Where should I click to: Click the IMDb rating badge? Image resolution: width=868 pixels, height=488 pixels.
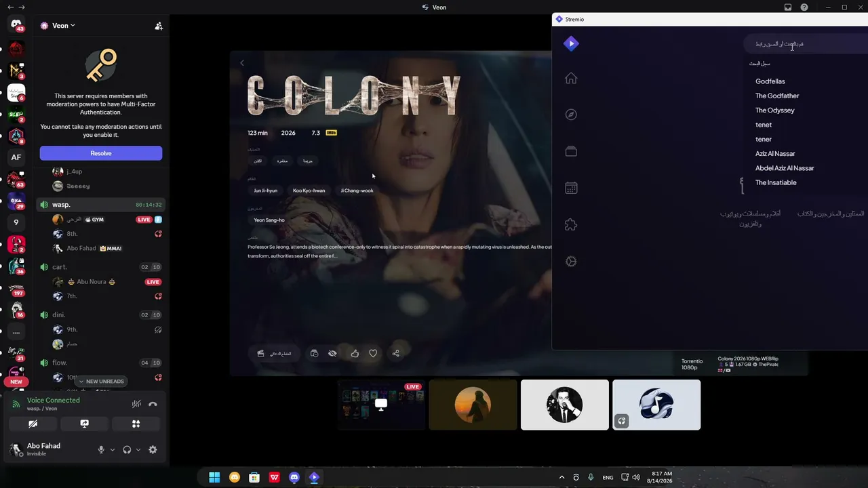pos(331,133)
